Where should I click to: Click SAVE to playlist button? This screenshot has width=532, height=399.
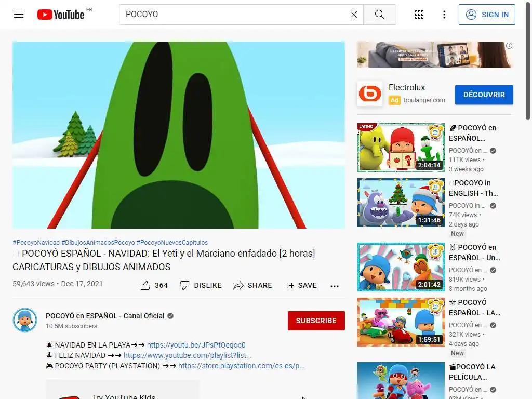coord(300,285)
